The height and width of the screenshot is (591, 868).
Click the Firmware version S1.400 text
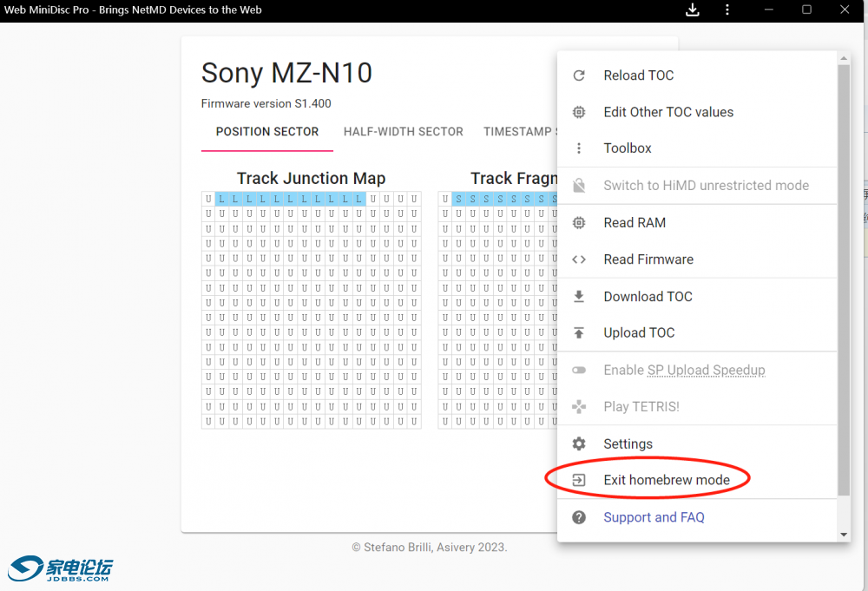point(266,103)
